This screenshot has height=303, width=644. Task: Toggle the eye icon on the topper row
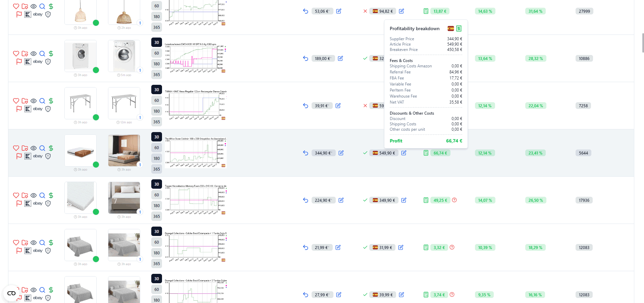click(34, 195)
